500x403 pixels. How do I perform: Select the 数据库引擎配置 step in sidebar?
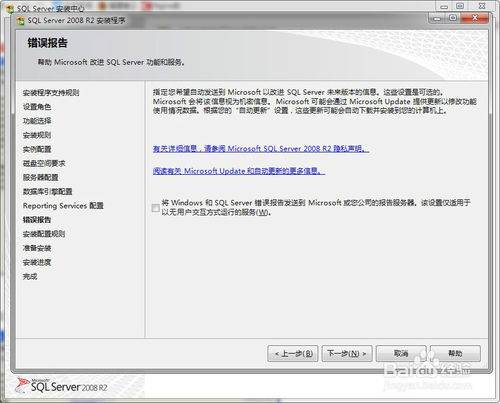pyautogui.click(x=47, y=192)
